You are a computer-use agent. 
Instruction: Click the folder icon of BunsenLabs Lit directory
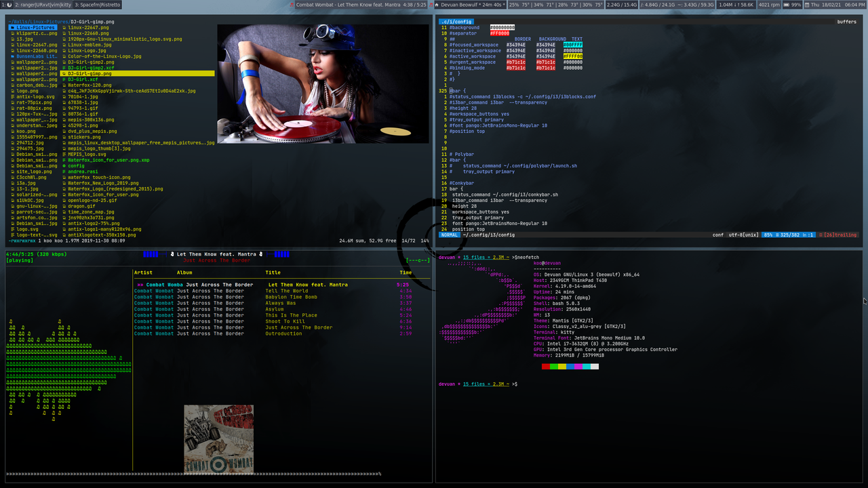coord(12,56)
